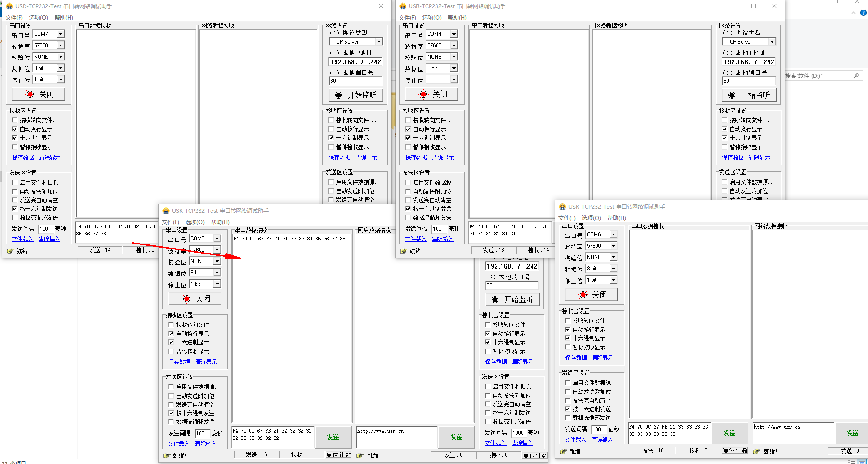Click the red 关闭 port icon in the COM6 window
Screen dimensions: 868x464
pyautogui.click(x=583, y=295)
